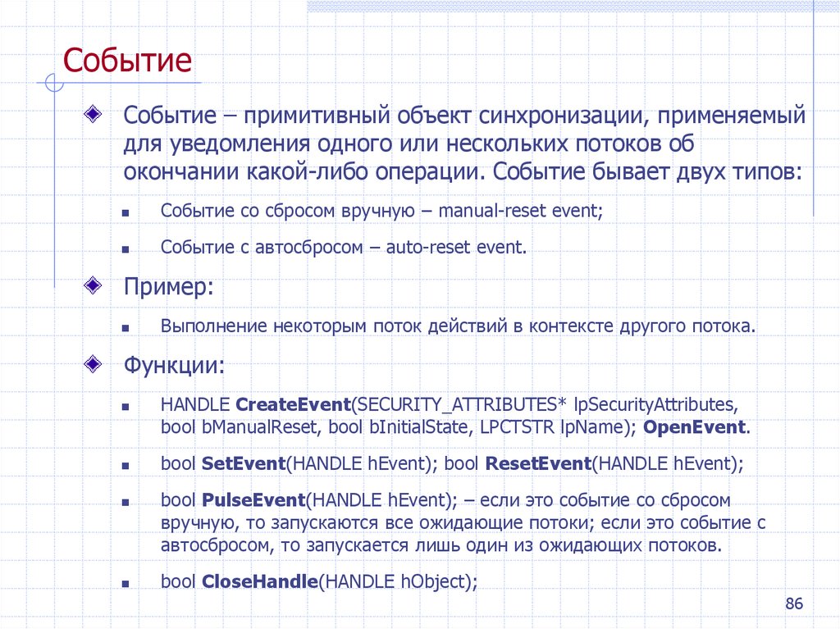Click the slide title "Событие"
The height and width of the screenshot is (629, 840).
tap(127, 60)
